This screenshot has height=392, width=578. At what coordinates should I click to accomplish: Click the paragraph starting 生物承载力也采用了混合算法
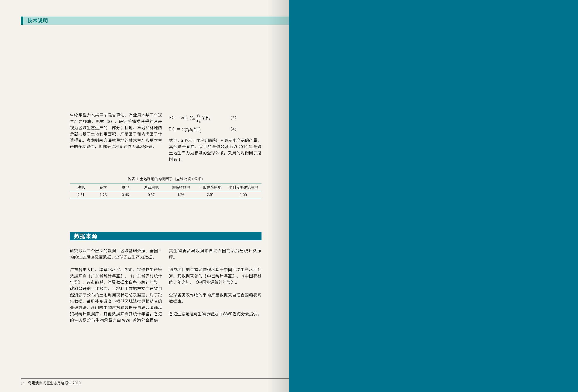tap(116, 131)
